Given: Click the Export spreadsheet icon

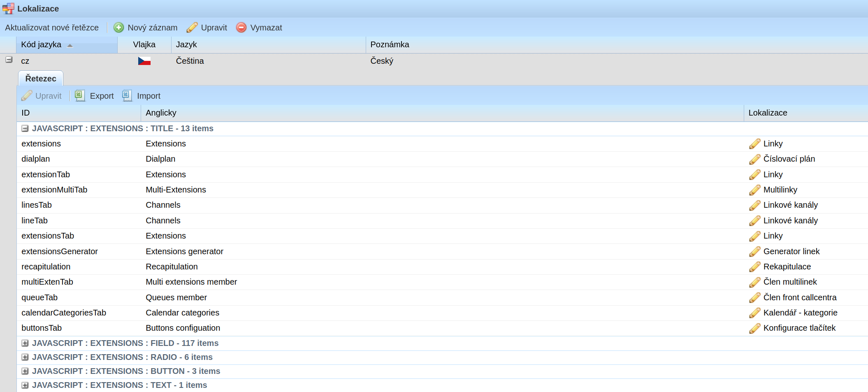Looking at the screenshot, I should point(80,95).
